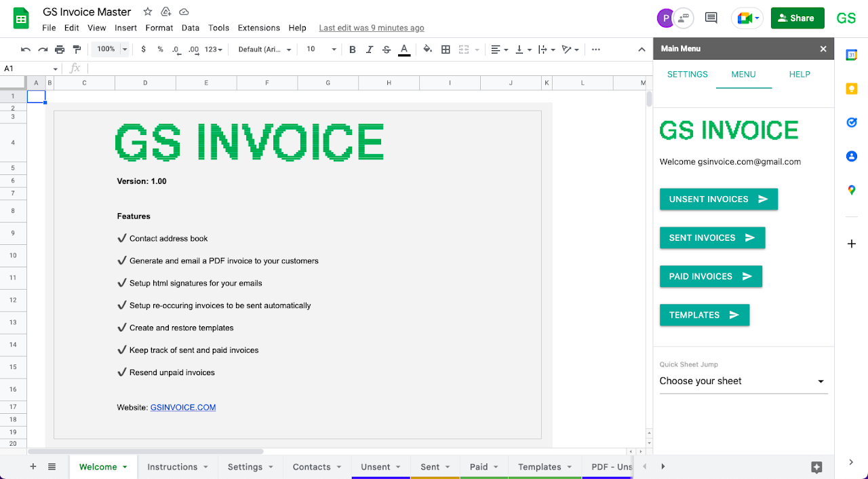Viewport: 868px width, 479px height.
Task: Apply strikethrough formatting
Action: pyautogui.click(x=387, y=50)
